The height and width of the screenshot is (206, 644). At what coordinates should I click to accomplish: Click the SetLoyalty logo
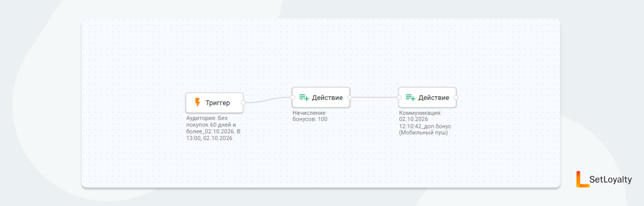[x=604, y=179]
